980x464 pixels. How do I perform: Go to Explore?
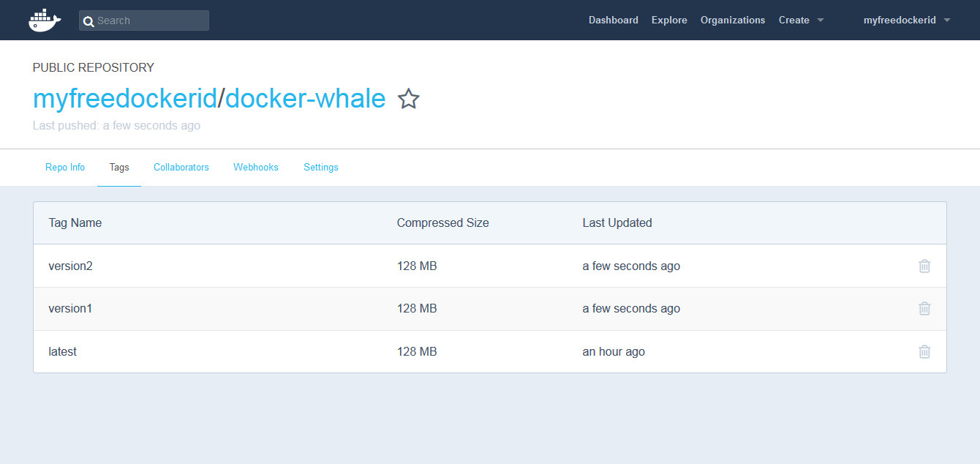coord(669,20)
